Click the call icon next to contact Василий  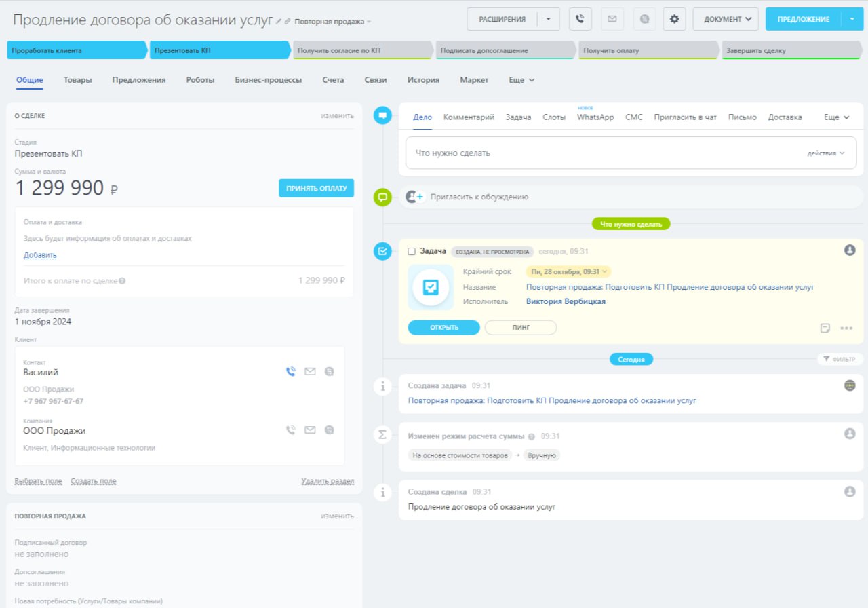(x=291, y=371)
